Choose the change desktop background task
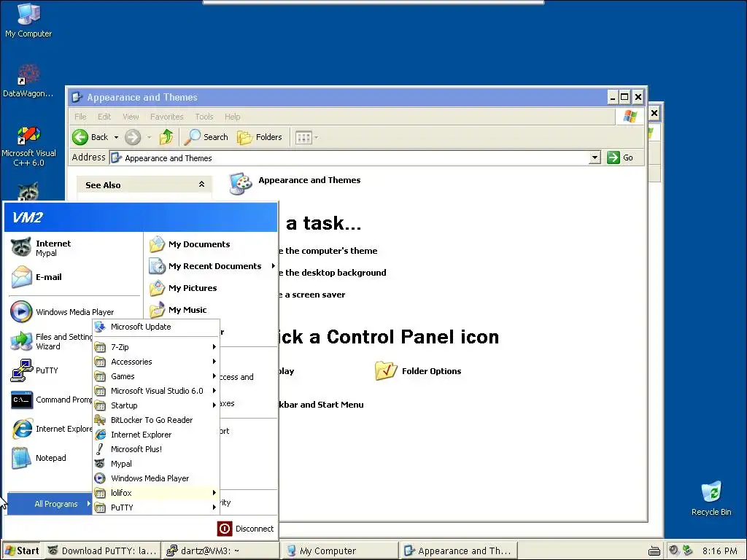 pyautogui.click(x=333, y=273)
